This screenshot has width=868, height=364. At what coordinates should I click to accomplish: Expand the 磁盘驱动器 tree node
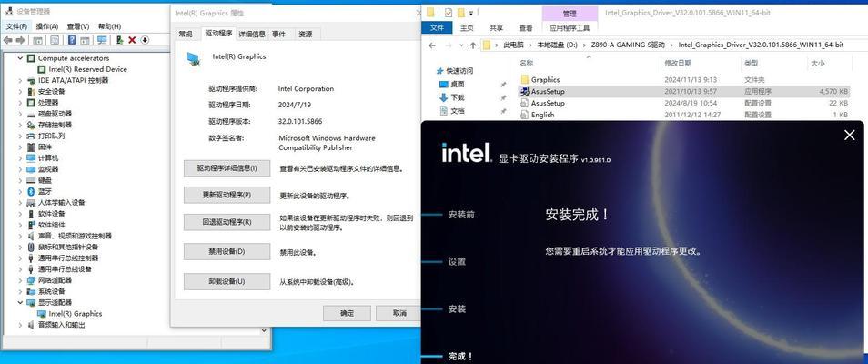click(x=21, y=114)
